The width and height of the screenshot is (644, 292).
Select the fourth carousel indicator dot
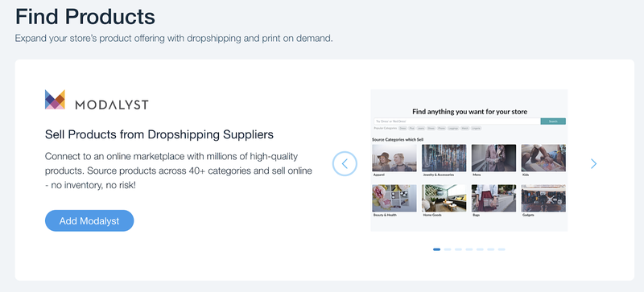[469, 249]
